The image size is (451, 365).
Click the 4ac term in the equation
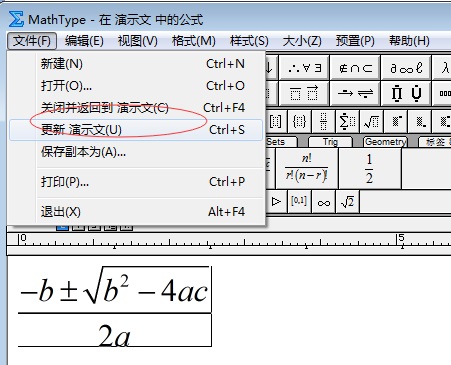[x=184, y=291]
